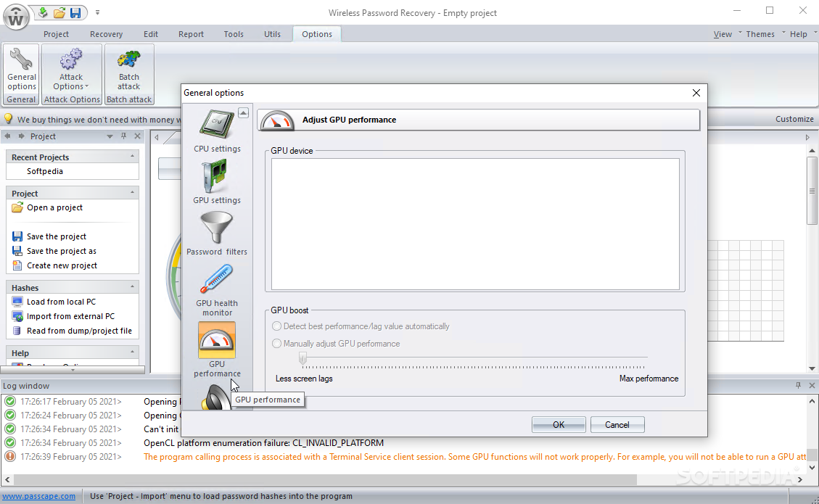Open General options wrench icon in ribbon
Screen dimensions: 819x504
21,59
